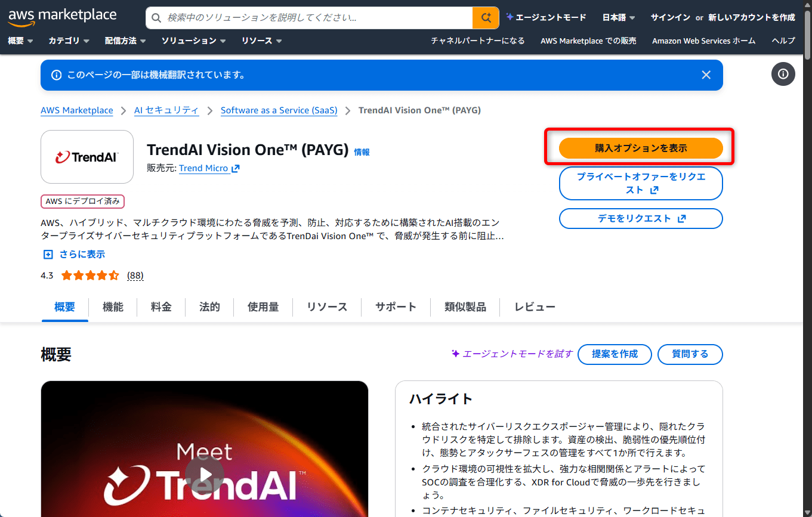This screenshot has width=812, height=517.
Task: Open the ヘルプ link
Action: point(783,41)
